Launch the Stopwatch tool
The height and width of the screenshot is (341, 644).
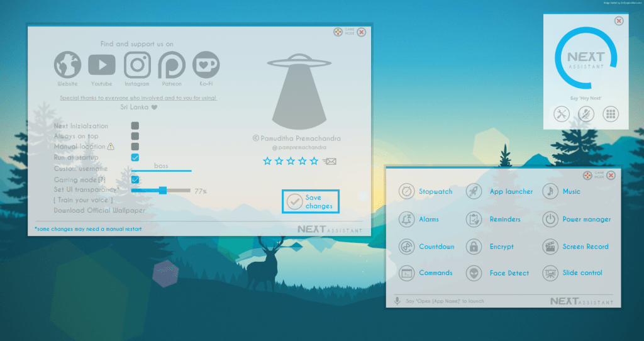[407, 191]
